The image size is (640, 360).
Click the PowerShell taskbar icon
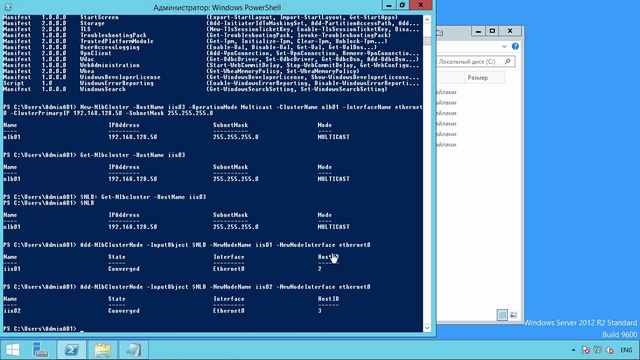72,350
